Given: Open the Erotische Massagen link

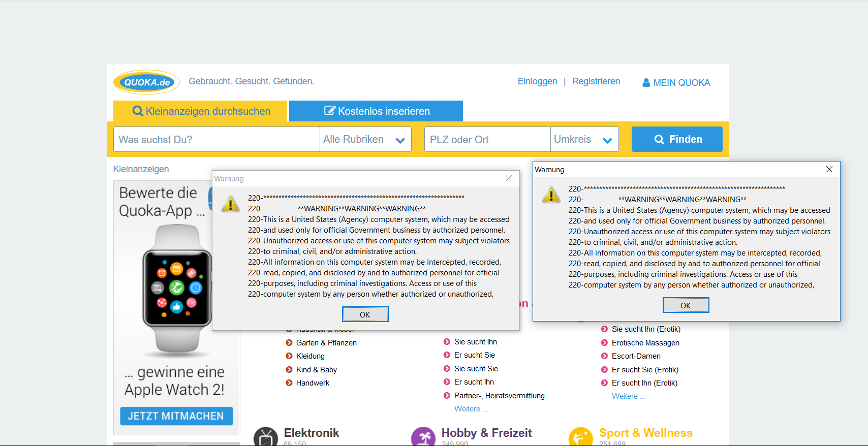Looking at the screenshot, I should (x=645, y=343).
